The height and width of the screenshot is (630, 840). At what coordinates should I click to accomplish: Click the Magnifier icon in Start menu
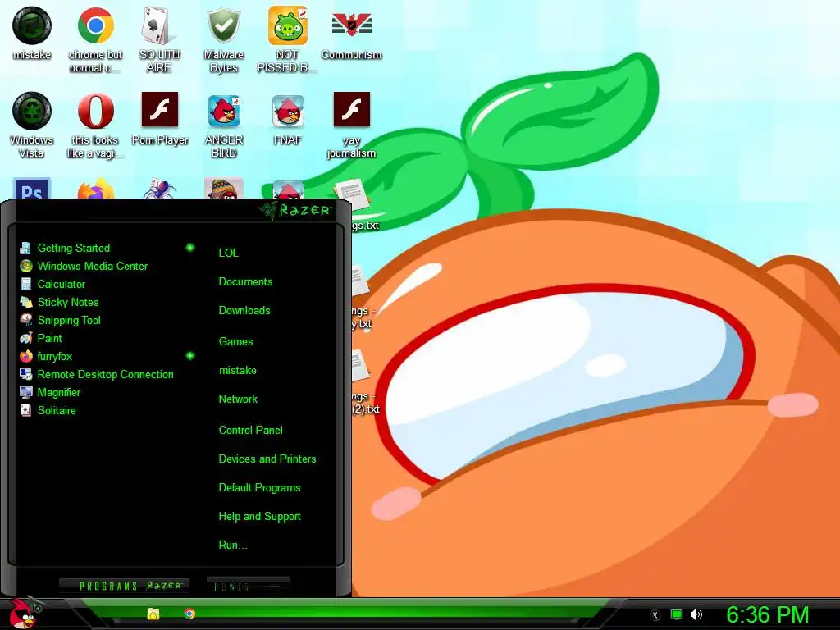pyautogui.click(x=25, y=392)
